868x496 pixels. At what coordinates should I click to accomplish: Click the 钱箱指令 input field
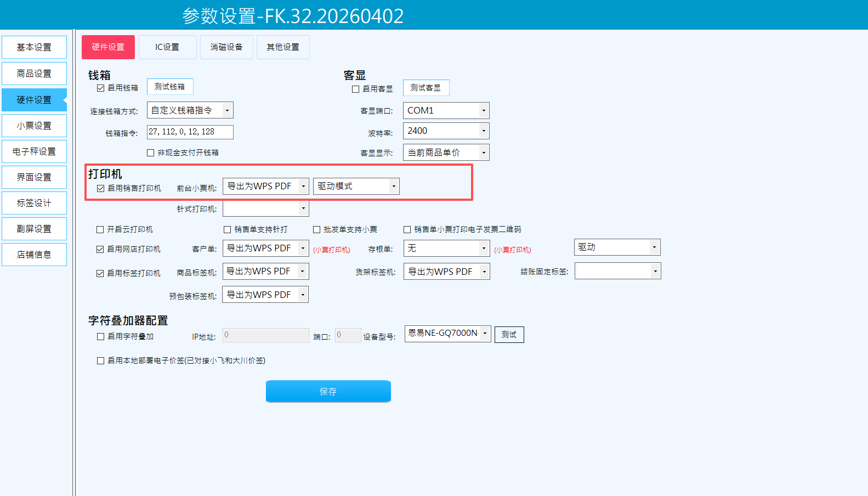190,132
